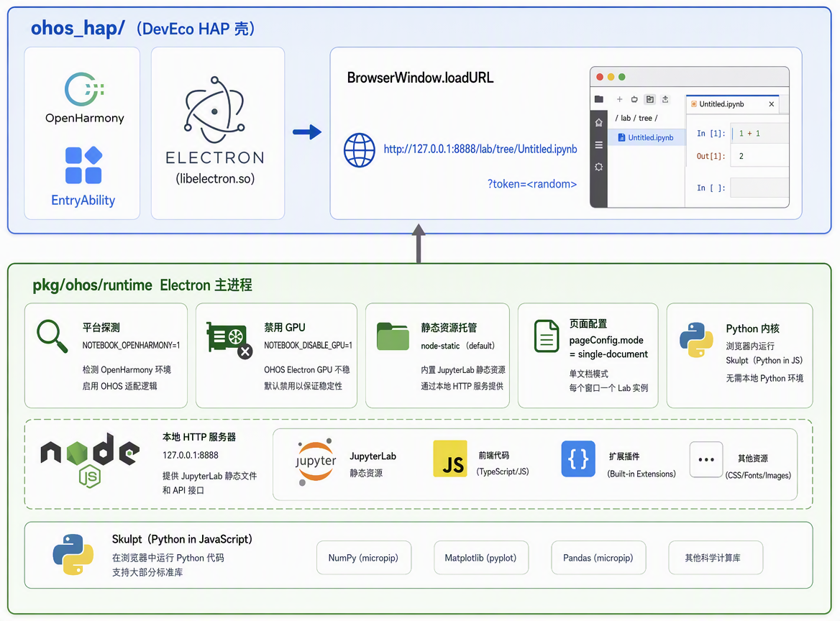Viewport: 840px width, 621px height.
Task: Click the empty In [ ] code cell
Action: pyautogui.click(x=759, y=188)
